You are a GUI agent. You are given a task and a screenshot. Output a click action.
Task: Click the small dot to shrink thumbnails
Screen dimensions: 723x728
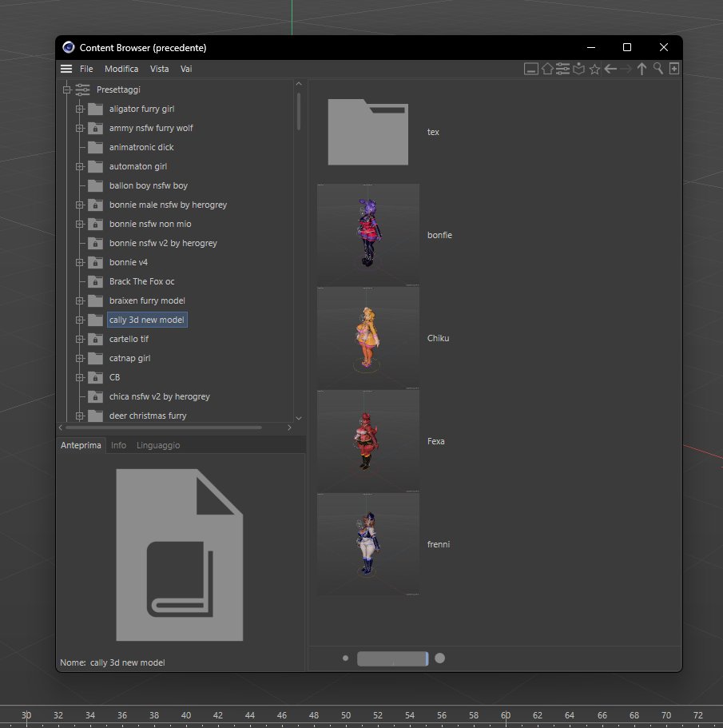click(345, 658)
